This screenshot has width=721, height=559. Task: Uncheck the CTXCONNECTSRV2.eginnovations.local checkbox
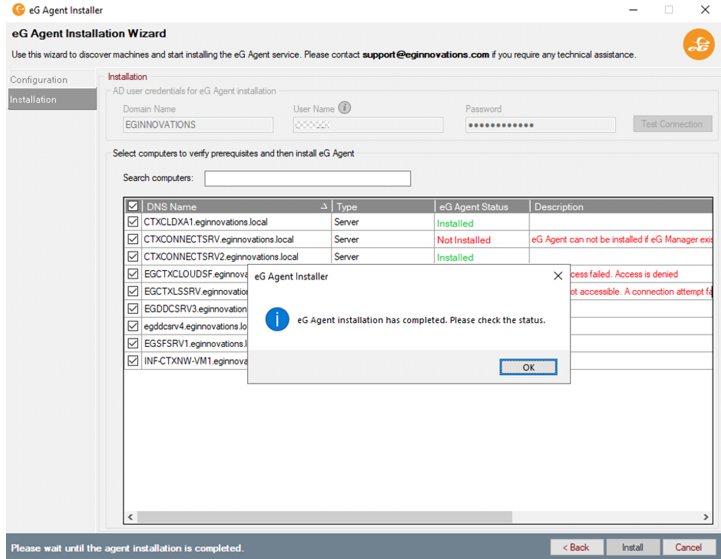[133, 257]
